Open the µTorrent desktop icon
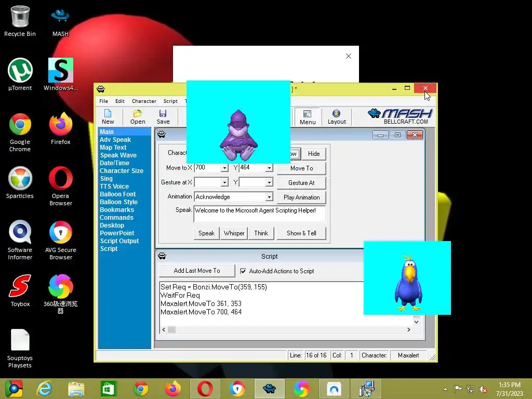This screenshot has width=532, height=399. (20, 74)
